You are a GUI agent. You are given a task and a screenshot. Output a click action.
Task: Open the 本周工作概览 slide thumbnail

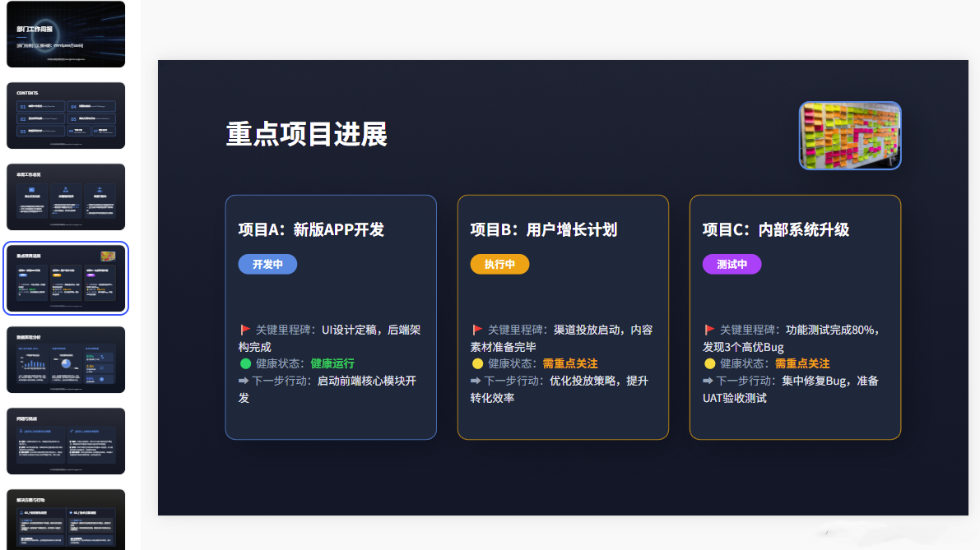tap(66, 196)
